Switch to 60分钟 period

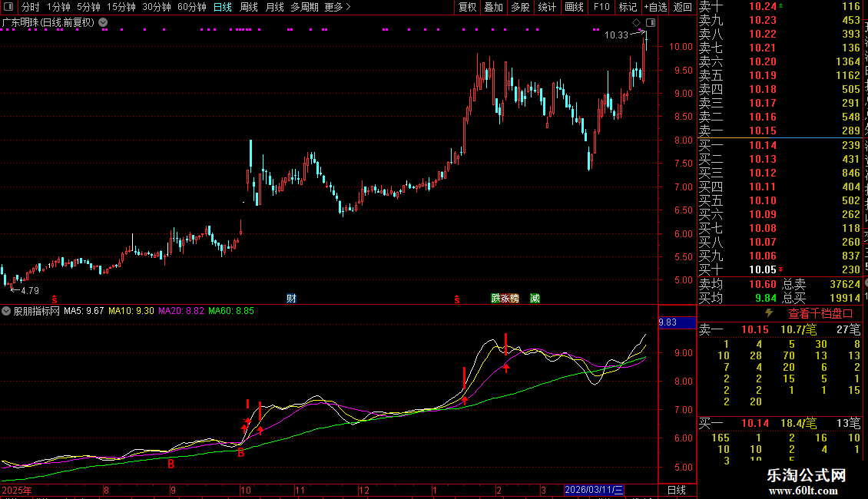pos(191,7)
